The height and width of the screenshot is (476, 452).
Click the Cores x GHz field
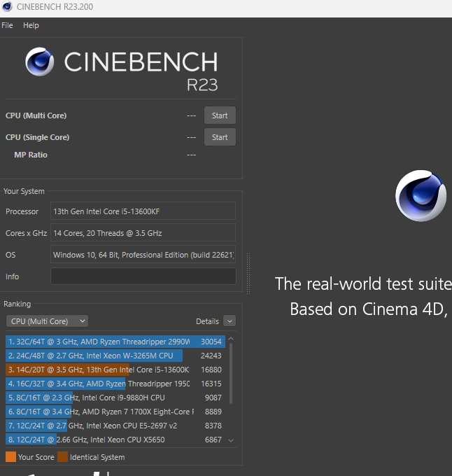click(x=143, y=233)
